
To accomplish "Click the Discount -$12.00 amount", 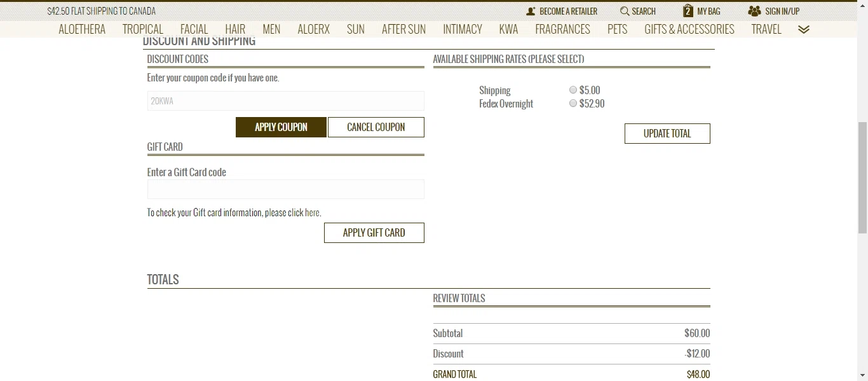I will point(697,354).
